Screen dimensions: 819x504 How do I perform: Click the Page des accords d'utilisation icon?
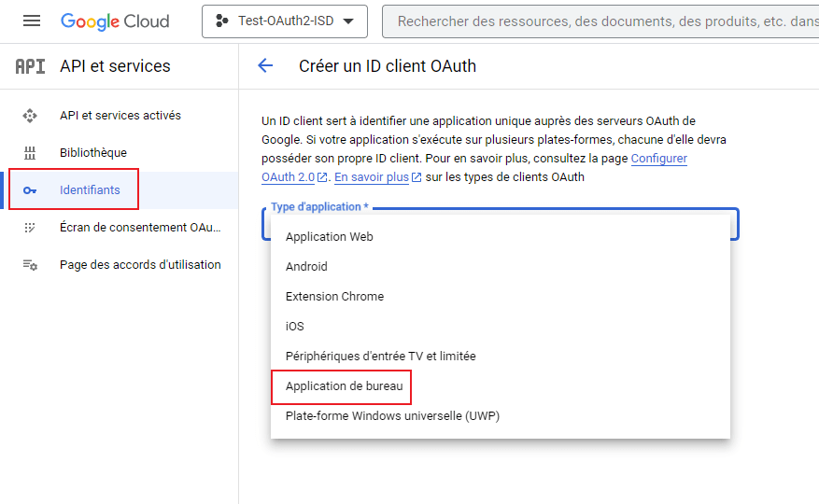[x=30, y=265]
